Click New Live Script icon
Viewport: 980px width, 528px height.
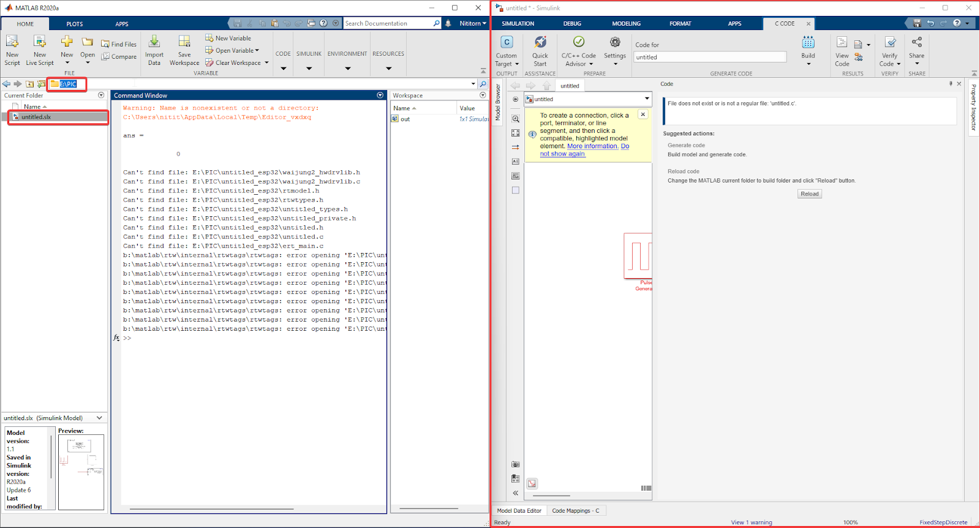(40, 42)
